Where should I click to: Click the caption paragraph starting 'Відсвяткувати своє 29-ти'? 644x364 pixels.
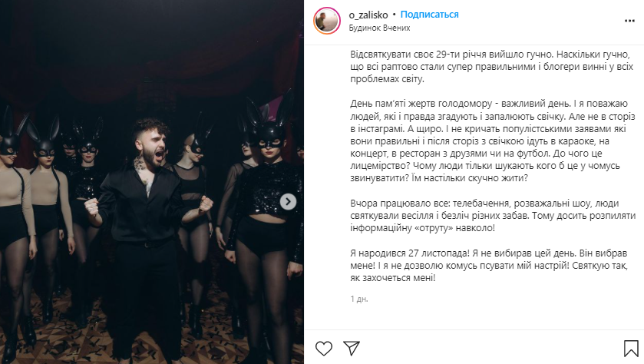[x=491, y=67]
